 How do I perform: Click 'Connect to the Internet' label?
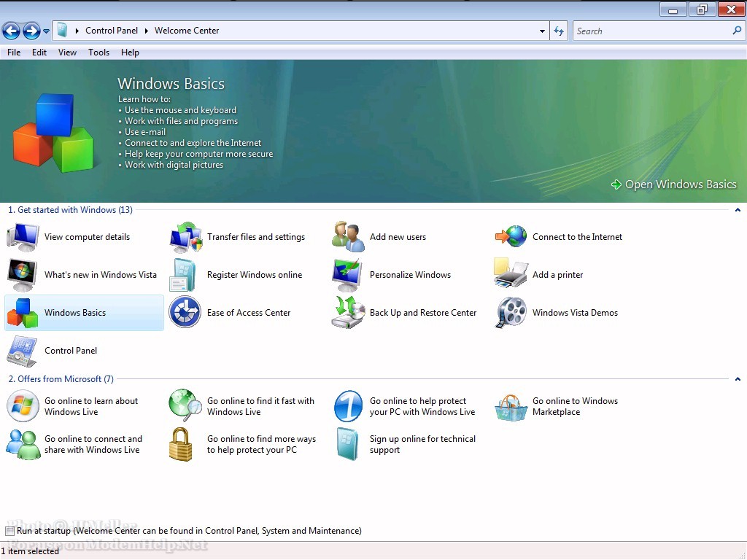[x=578, y=237]
